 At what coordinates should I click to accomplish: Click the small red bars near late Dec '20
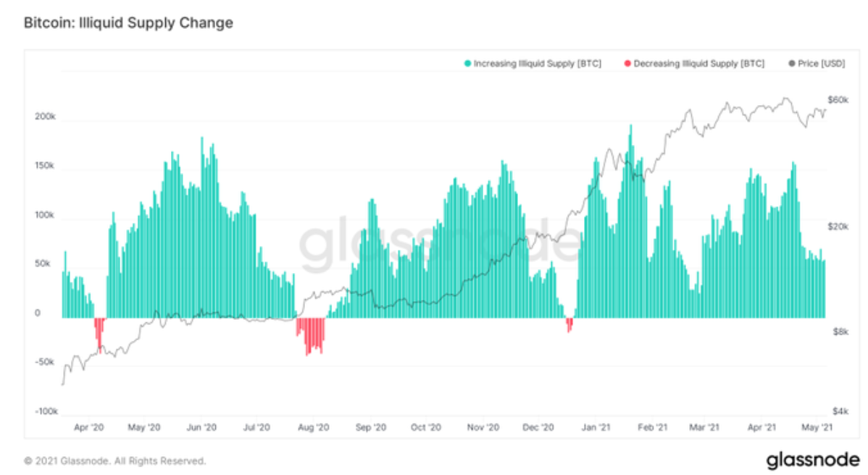pyautogui.click(x=569, y=324)
